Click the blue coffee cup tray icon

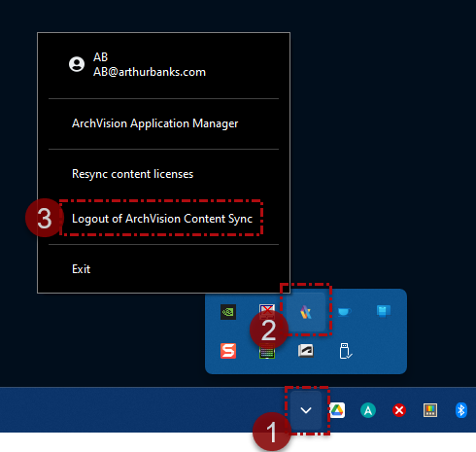[344, 312]
